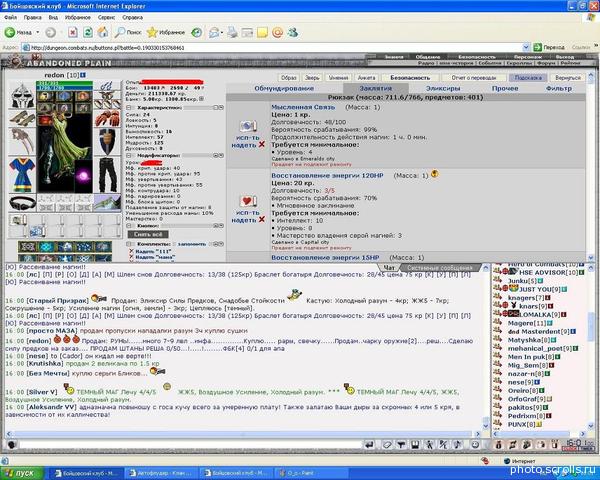Image resolution: width=600 pixels, height=480 pixels.
Task: Click Мысленная Связь spell item icon
Action: (x=248, y=126)
